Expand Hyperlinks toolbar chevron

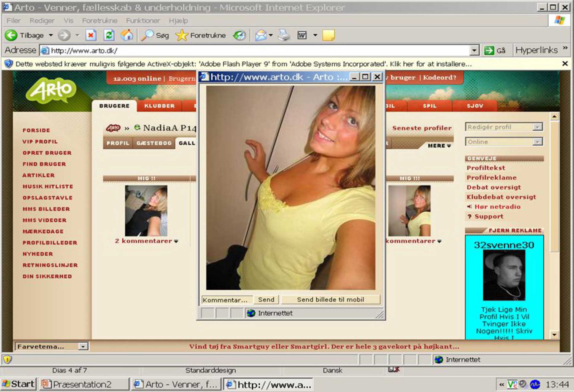565,48
